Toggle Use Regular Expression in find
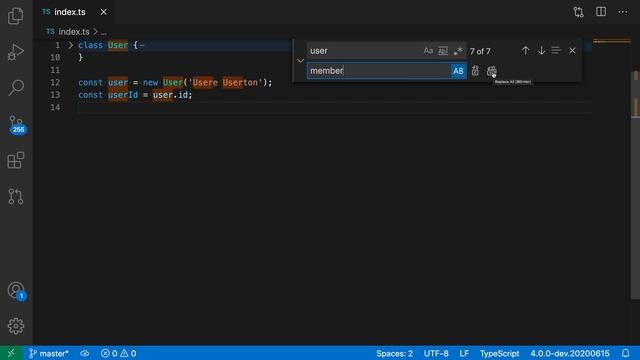Viewport: 640px width, 360px height. 458,51
